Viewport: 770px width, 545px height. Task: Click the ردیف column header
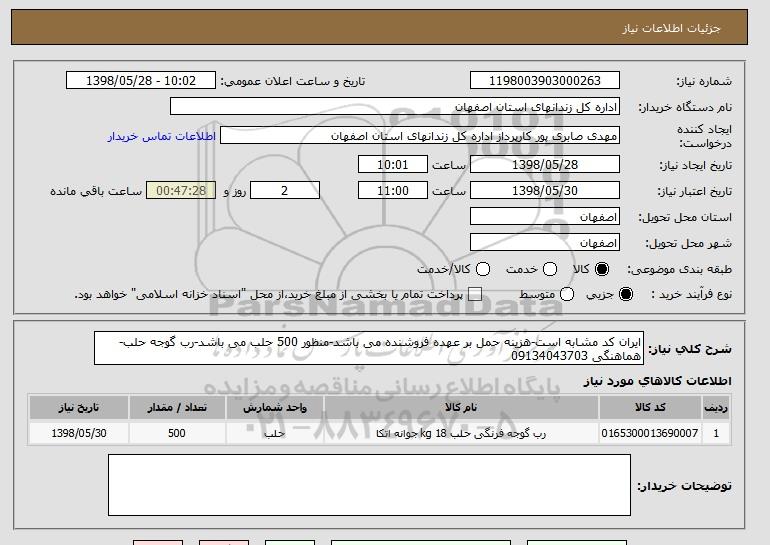tap(716, 408)
